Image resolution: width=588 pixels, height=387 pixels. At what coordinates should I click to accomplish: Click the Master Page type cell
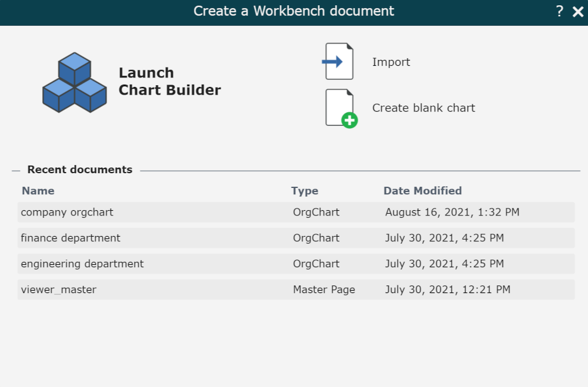(x=324, y=290)
